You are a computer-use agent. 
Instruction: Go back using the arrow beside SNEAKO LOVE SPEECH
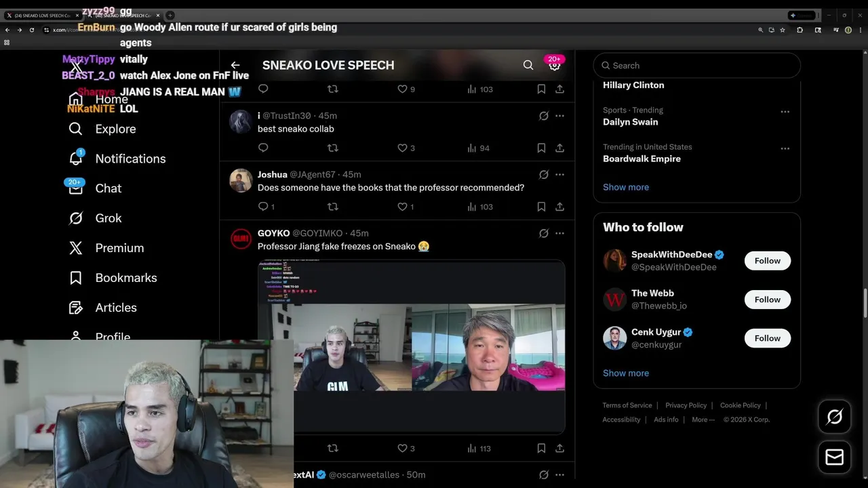pos(235,65)
